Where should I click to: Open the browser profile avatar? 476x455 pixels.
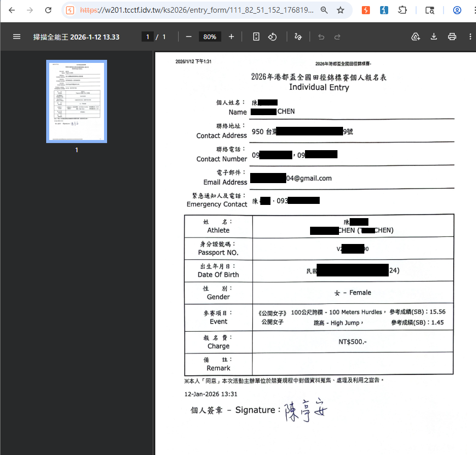(x=457, y=10)
